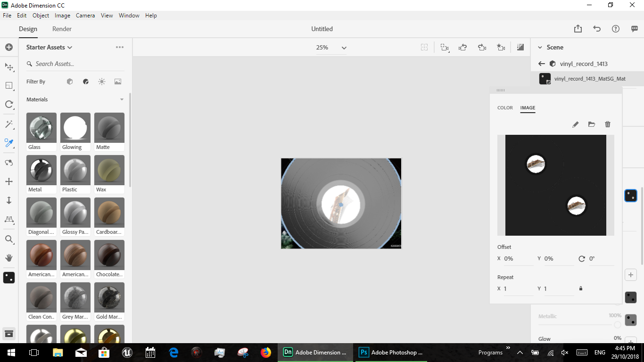
Task: Choose the Glass material
Action: click(x=41, y=132)
